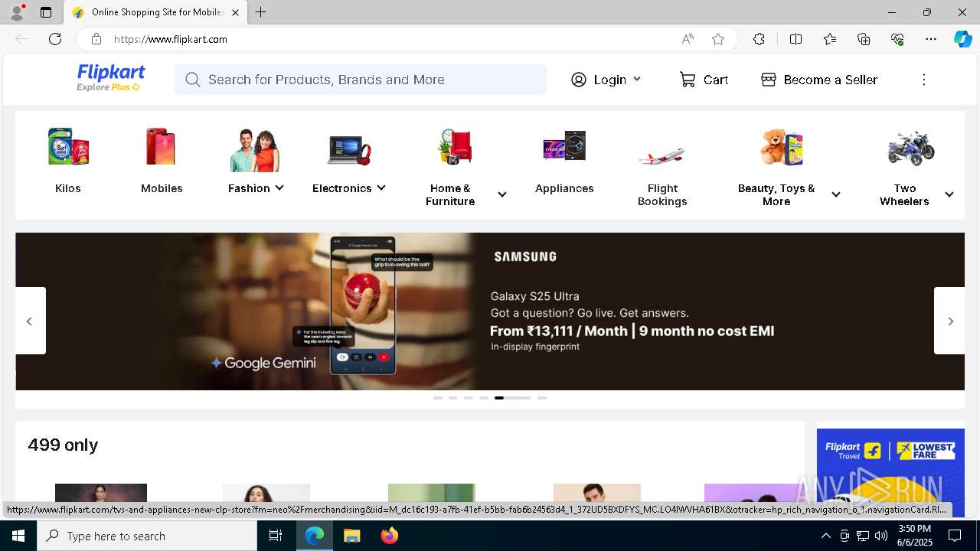This screenshot has width=980, height=551.
Task: Click the Login user avatar icon
Action: tap(579, 80)
